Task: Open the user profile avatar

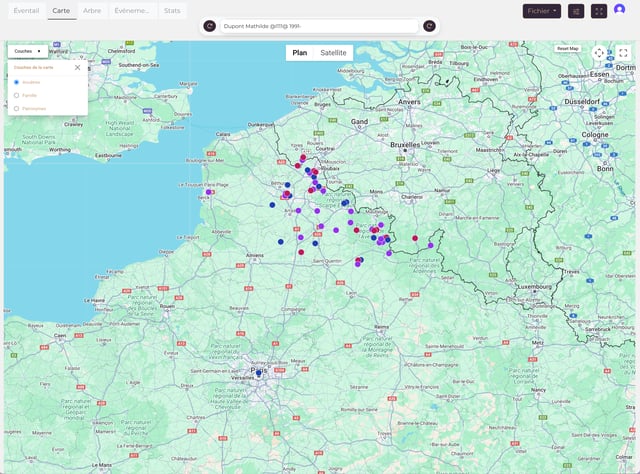Action: [619, 10]
